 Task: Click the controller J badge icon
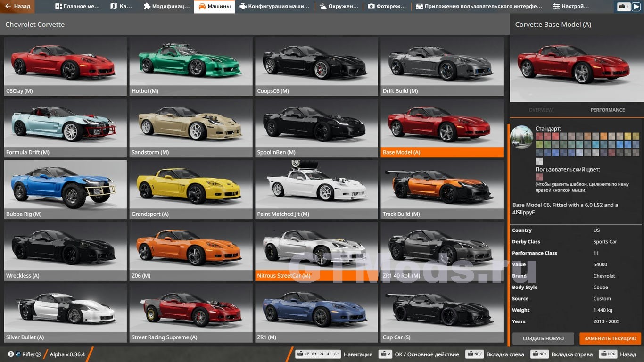tap(624, 7)
